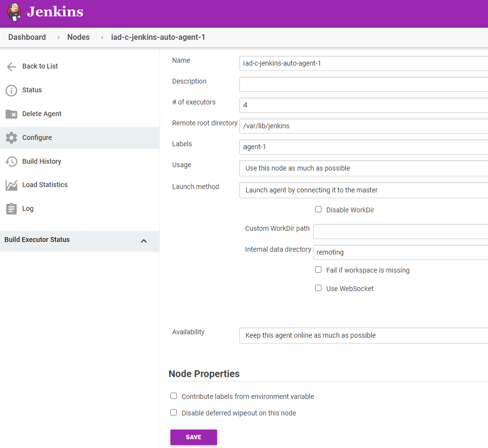This screenshot has height=448, width=488.
Task: Click the Internal data directory field
Action: tap(401, 253)
